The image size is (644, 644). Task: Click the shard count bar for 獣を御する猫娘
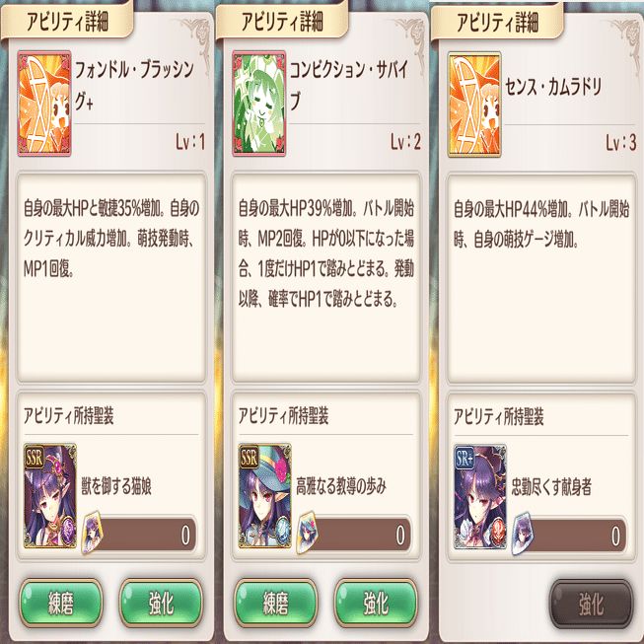coord(144,535)
